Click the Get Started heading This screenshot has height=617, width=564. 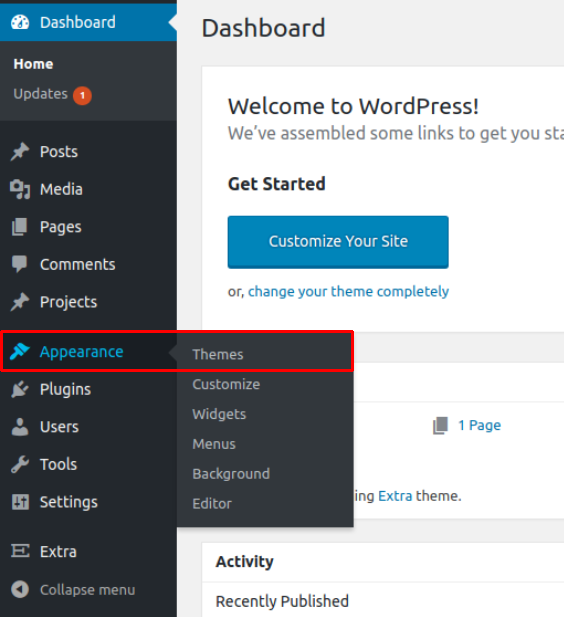point(277,184)
